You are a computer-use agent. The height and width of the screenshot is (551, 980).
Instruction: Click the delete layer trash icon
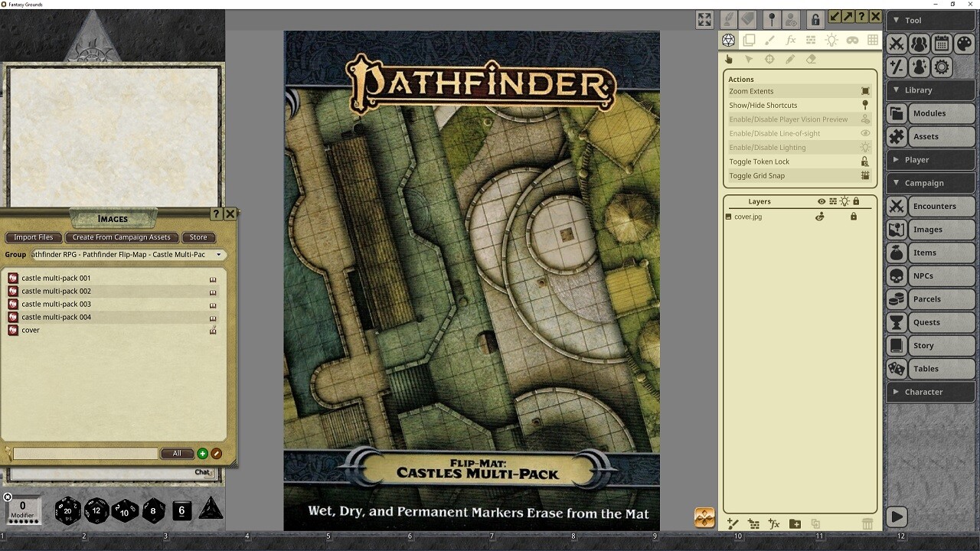pyautogui.click(x=867, y=524)
